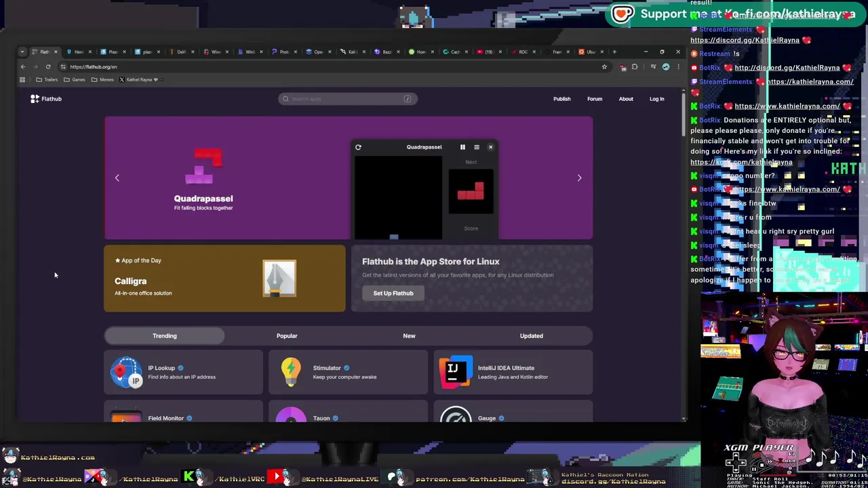Open the browser extensions puzzle icon
The width and height of the screenshot is (868, 488).
(635, 66)
